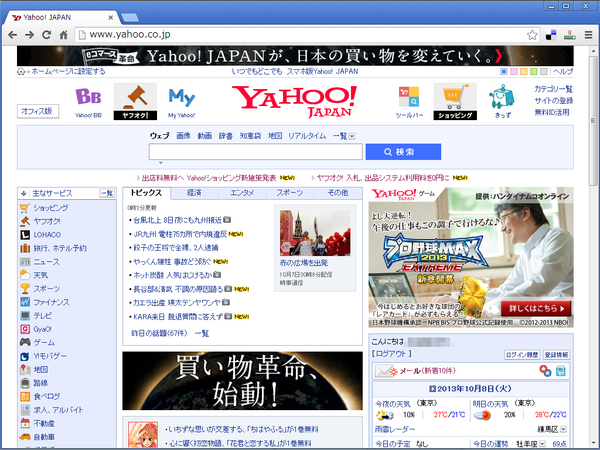Open the ショッピング cart icon in header
The image size is (600, 450).
[x=454, y=101]
